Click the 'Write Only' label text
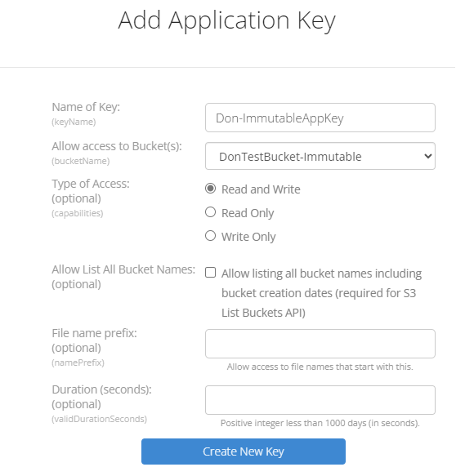 click(248, 237)
